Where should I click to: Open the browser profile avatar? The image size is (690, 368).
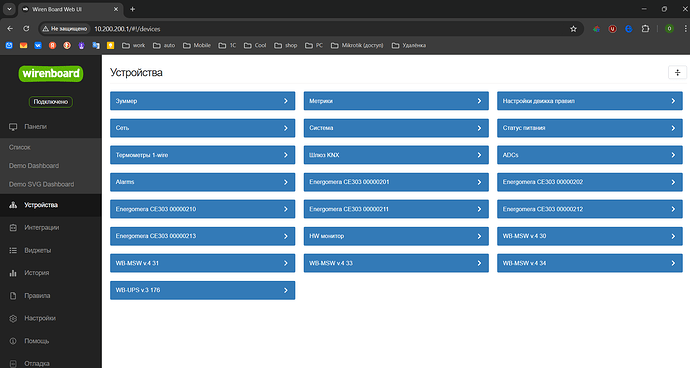669,29
